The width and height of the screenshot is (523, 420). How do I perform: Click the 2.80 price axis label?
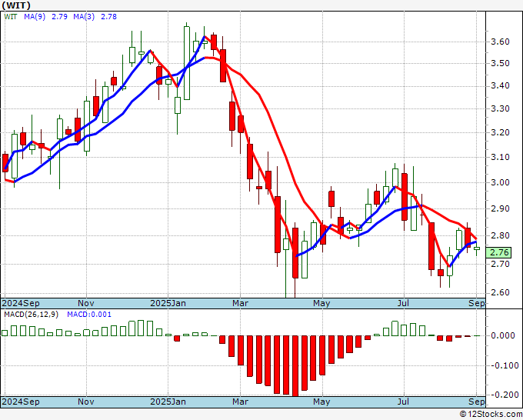coord(500,235)
